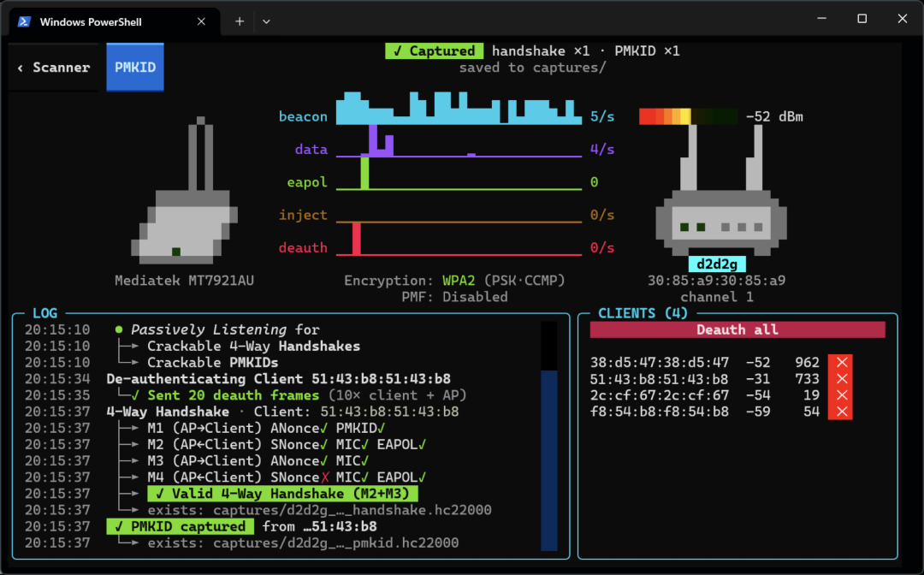Click the signal strength color bar

[x=688, y=116]
